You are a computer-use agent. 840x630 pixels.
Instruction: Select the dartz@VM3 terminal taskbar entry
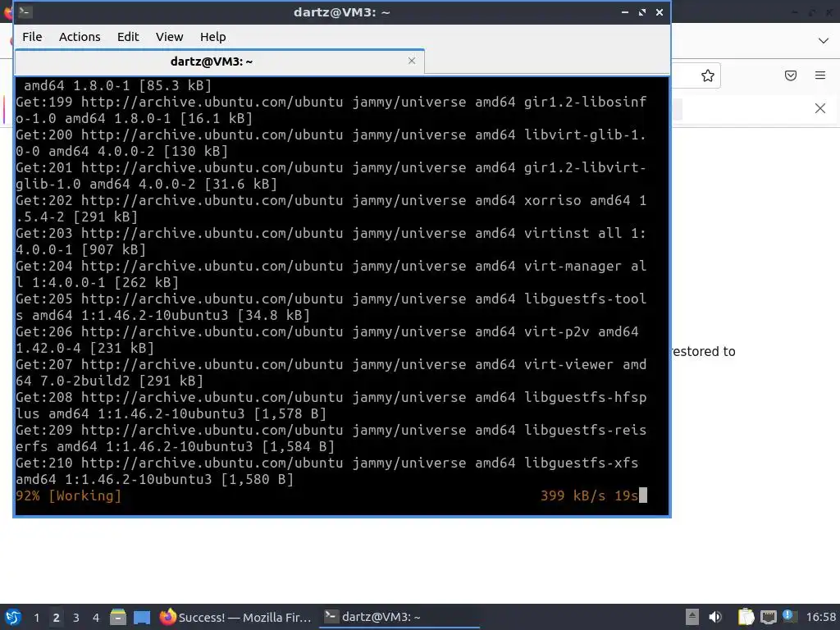point(399,617)
